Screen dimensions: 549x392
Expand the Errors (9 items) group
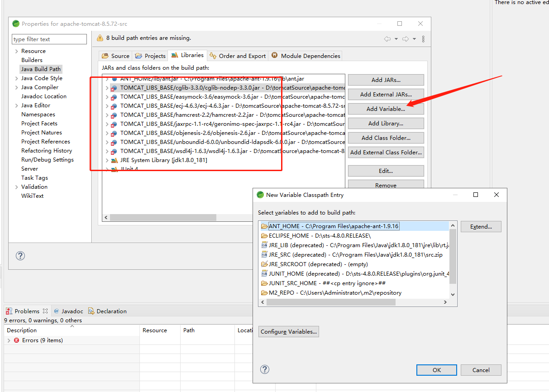(x=8, y=340)
